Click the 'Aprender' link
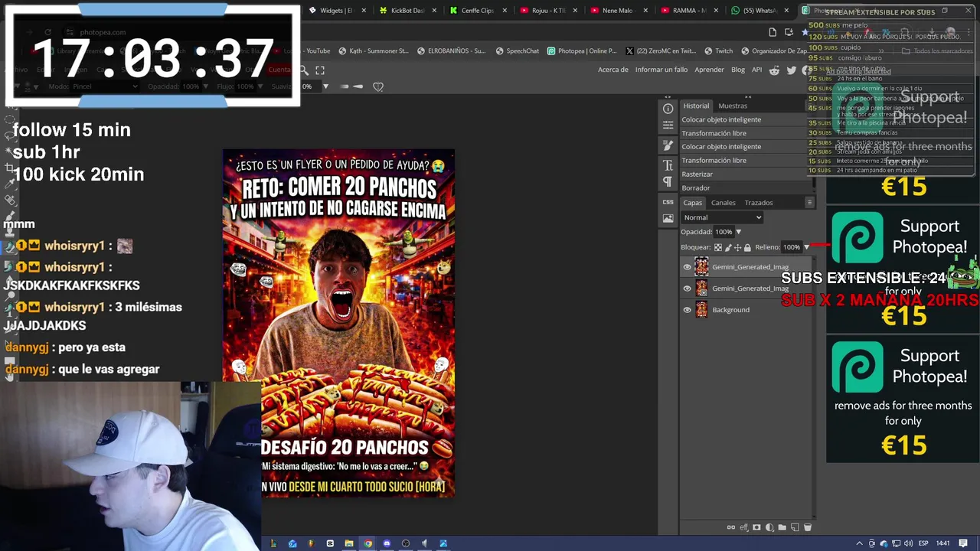The height and width of the screenshot is (551, 980). 709,70
